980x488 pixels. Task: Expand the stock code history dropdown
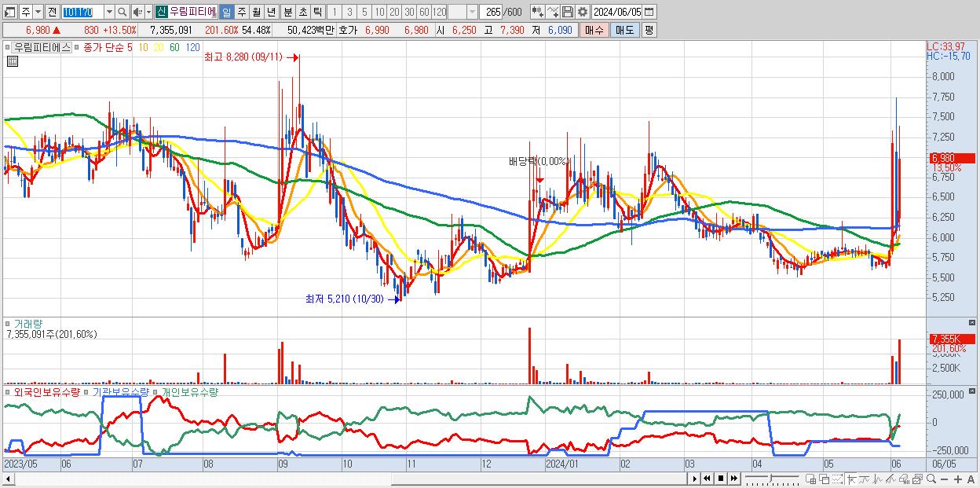(x=109, y=13)
